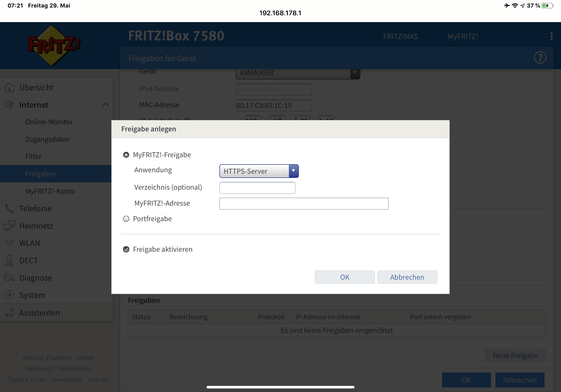Open the three-dot menu in header
This screenshot has height=392, width=561.
pyautogui.click(x=551, y=36)
